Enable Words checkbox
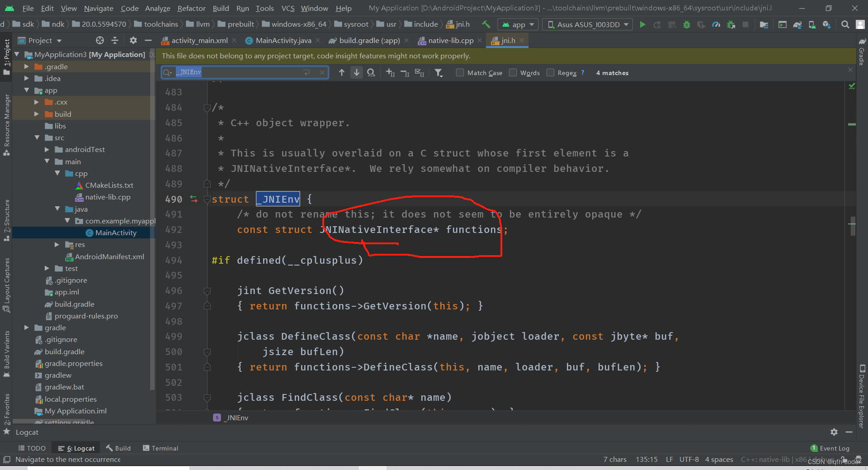This screenshot has width=868, height=470. click(x=513, y=72)
